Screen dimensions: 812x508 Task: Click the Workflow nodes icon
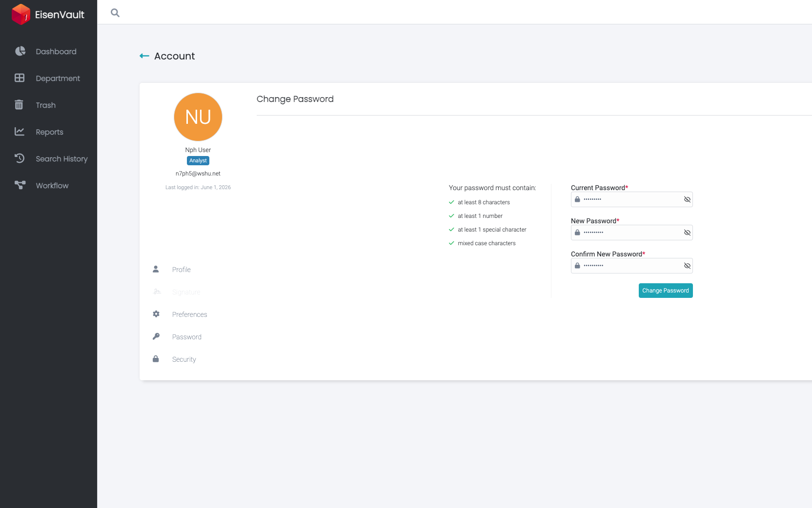[20, 185]
